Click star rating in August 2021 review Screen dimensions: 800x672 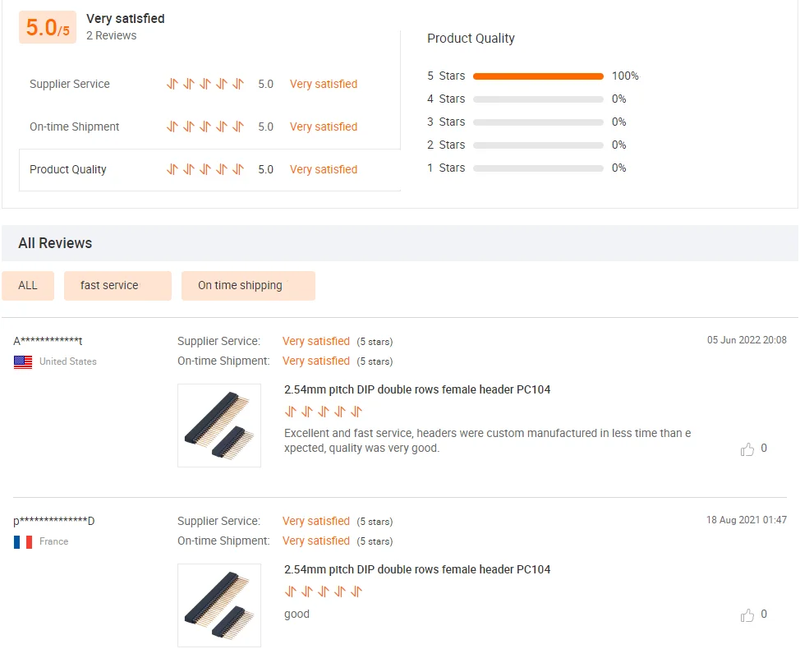(324, 591)
